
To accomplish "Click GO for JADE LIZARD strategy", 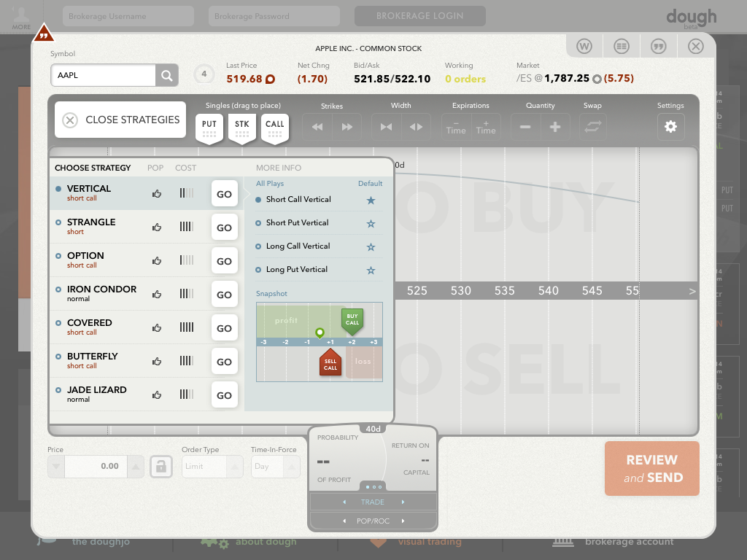I will 225,394.
